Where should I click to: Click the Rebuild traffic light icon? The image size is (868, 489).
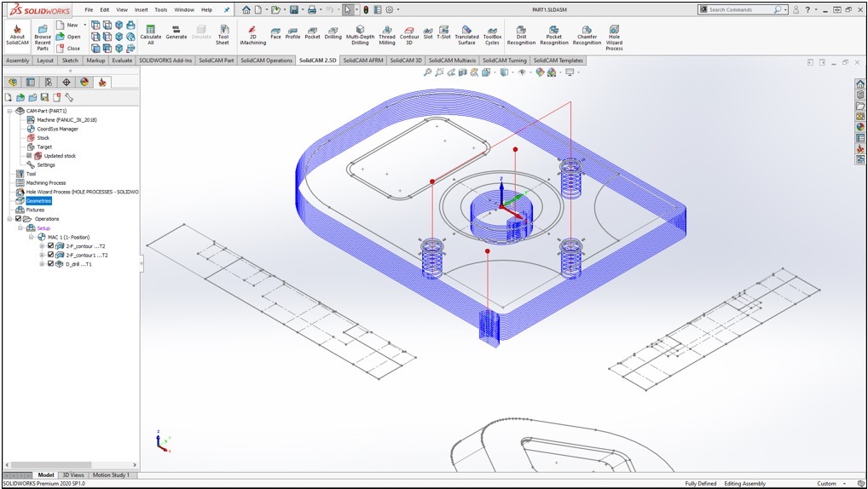pyautogui.click(x=365, y=9)
